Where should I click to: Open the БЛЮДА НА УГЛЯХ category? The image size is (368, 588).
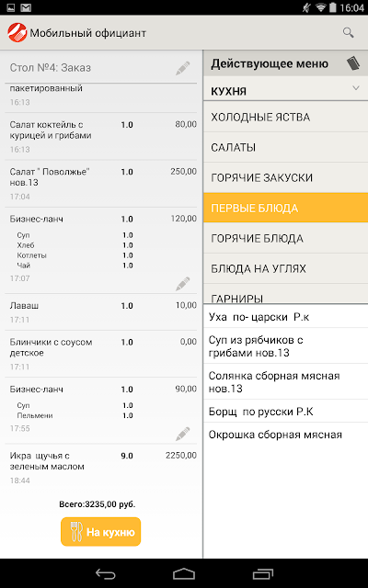[x=286, y=268]
